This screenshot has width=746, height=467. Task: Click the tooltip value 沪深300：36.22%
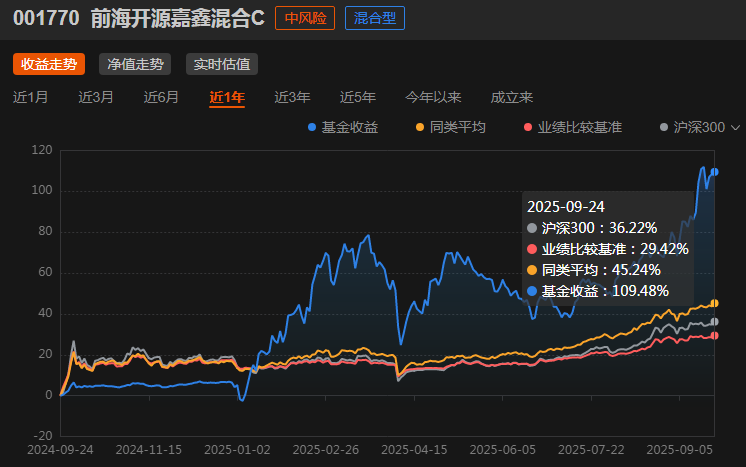coord(592,228)
